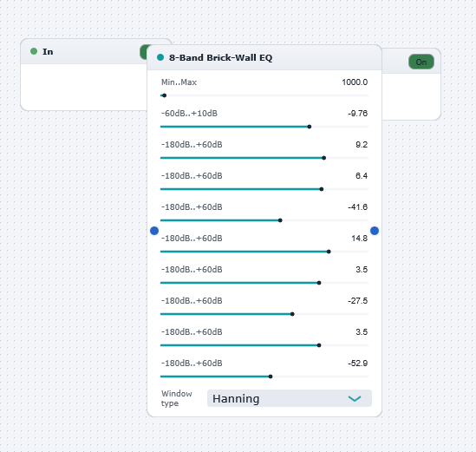Toggle the On switch of the rear right node

point(421,62)
